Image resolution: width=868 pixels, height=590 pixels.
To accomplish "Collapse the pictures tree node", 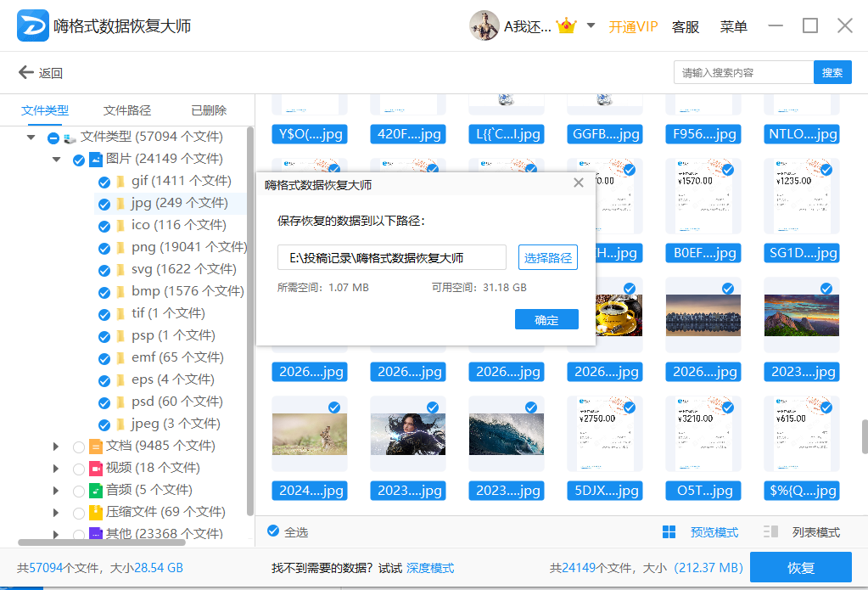I will pyautogui.click(x=57, y=159).
